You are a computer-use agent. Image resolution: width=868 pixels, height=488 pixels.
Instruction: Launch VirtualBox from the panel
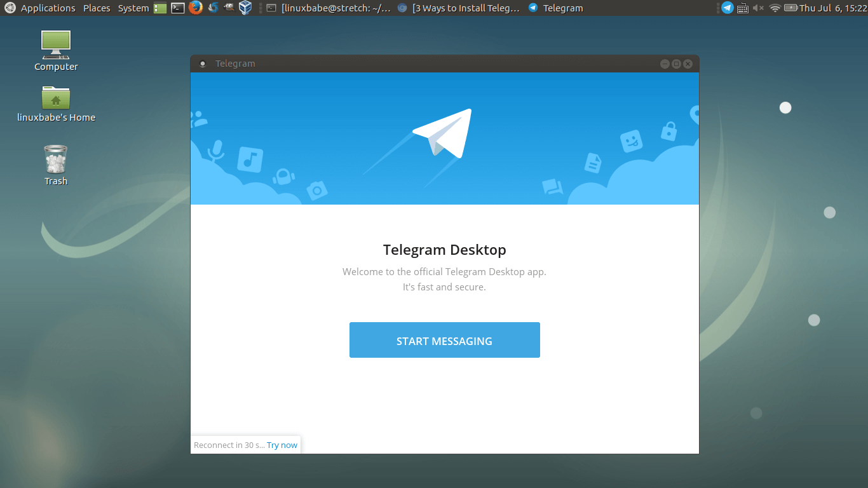click(245, 8)
